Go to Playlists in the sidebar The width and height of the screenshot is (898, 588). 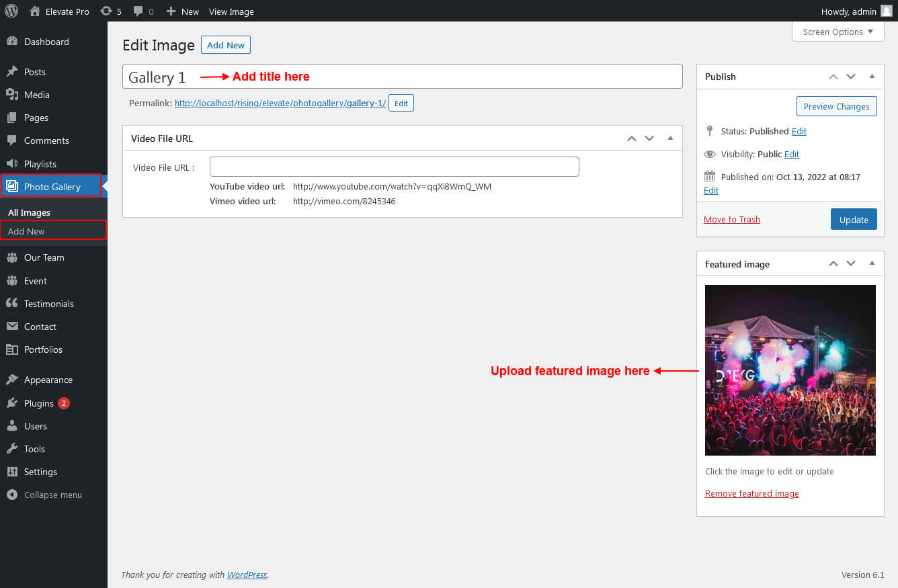[40, 164]
